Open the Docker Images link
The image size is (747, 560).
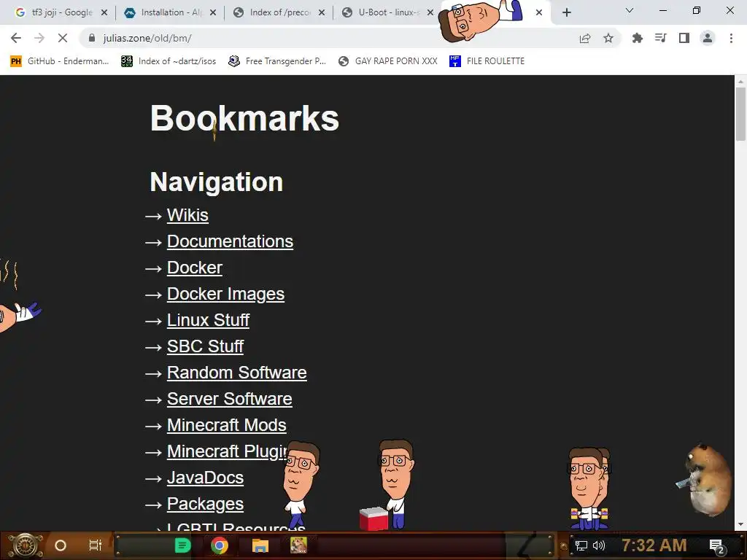point(225,294)
